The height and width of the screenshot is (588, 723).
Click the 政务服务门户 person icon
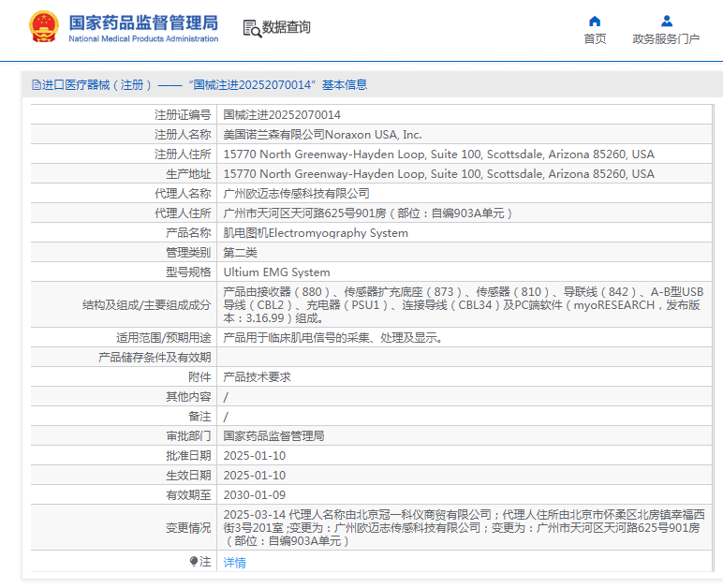(x=666, y=22)
